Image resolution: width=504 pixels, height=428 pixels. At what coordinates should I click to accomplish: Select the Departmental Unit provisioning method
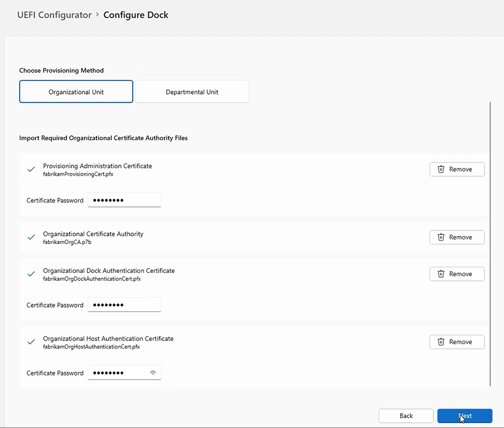192,91
